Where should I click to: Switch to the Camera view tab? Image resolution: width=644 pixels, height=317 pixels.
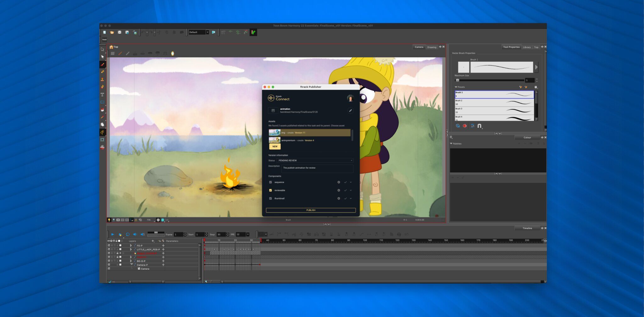[419, 47]
